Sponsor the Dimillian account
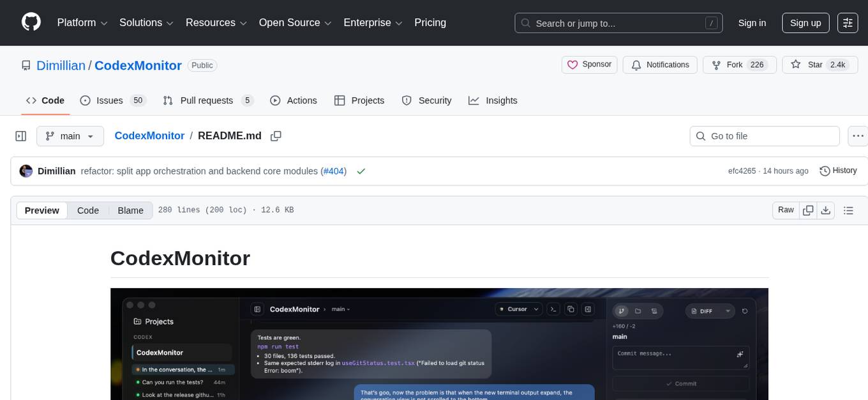The width and height of the screenshot is (868, 400). coord(588,65)
